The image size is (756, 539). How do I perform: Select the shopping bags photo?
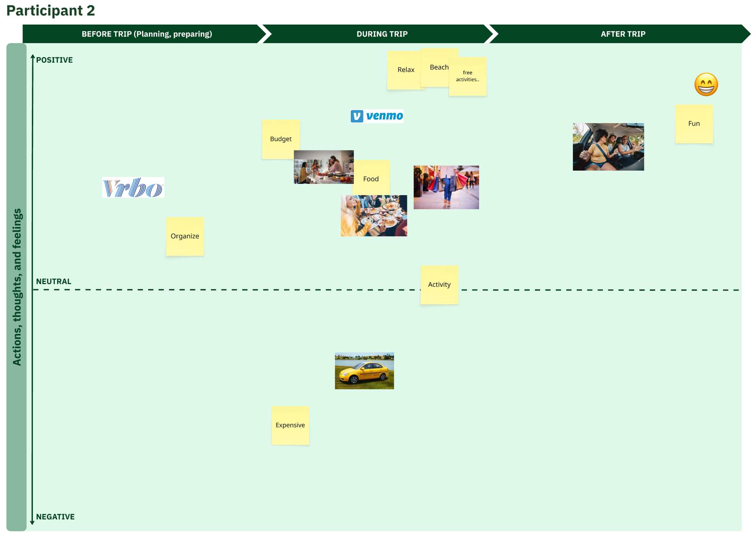point(446,187)
